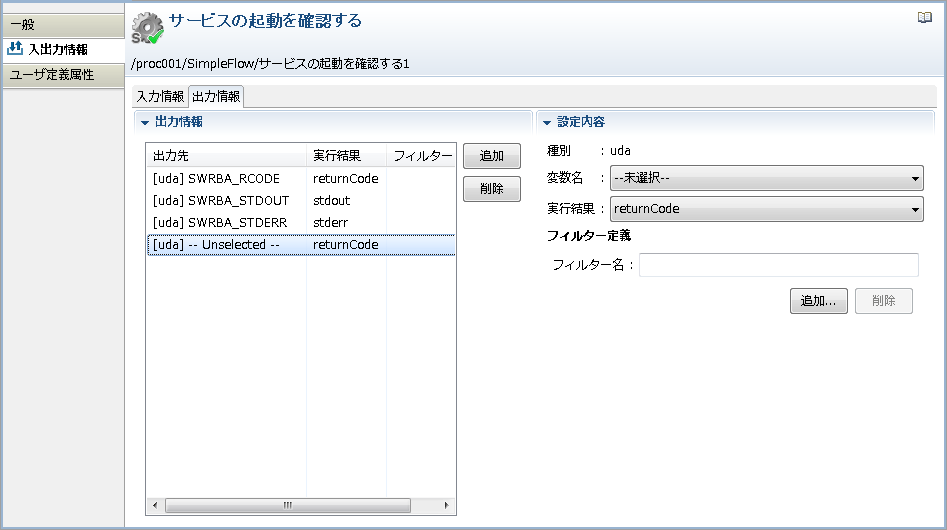Click the フィルター名 input field
The image size is (947, 530).
[x=778, y=265]
